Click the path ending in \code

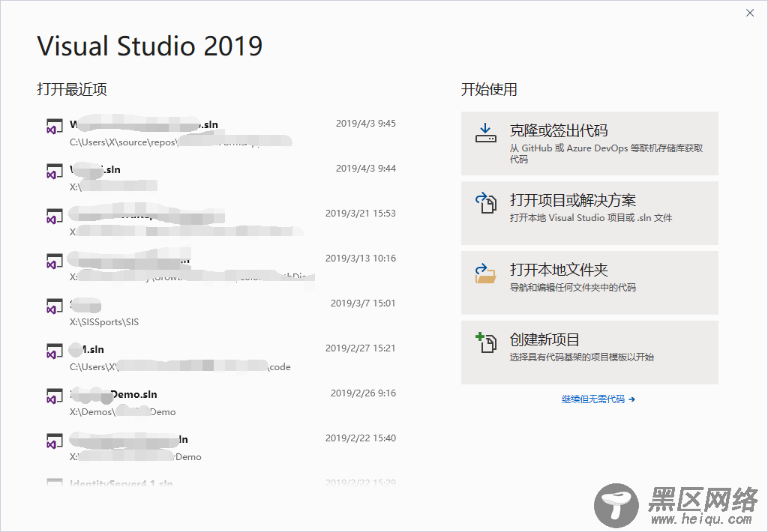point(180,367)
